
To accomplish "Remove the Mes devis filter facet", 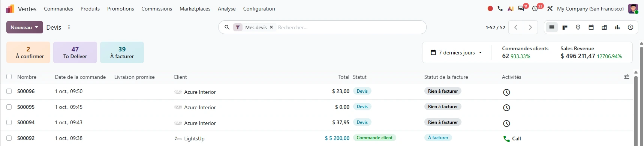I will point(271,27).
